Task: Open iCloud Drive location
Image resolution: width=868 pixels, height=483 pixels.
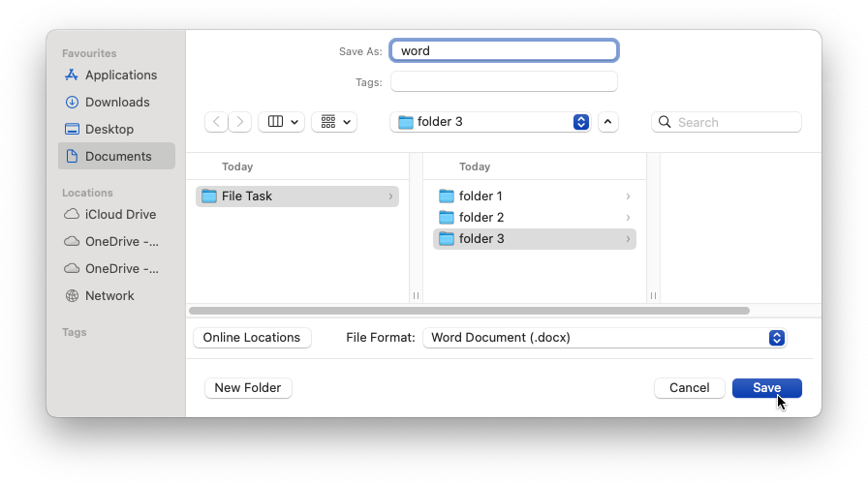Action: 110,214
